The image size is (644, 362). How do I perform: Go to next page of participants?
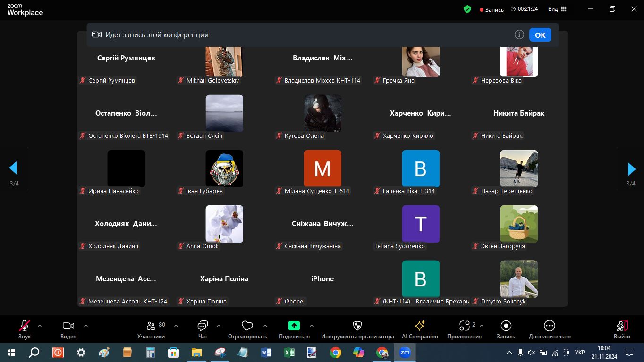(x=631, y=169)
